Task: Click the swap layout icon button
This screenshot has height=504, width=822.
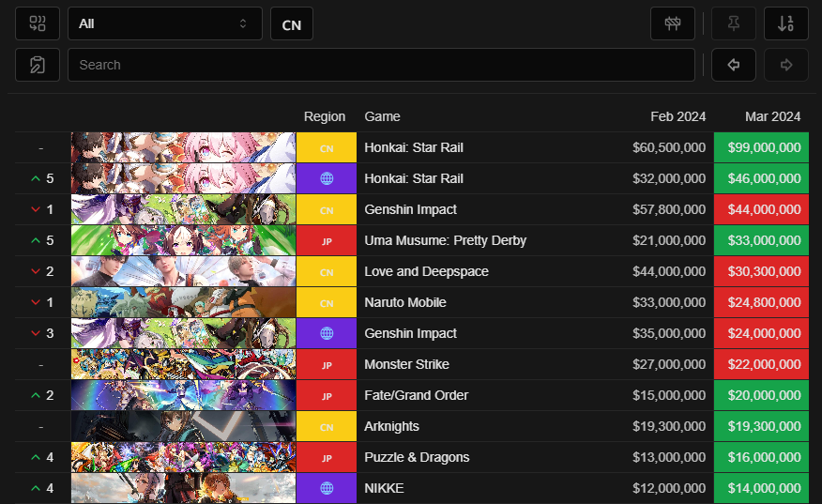Action: 38,23
